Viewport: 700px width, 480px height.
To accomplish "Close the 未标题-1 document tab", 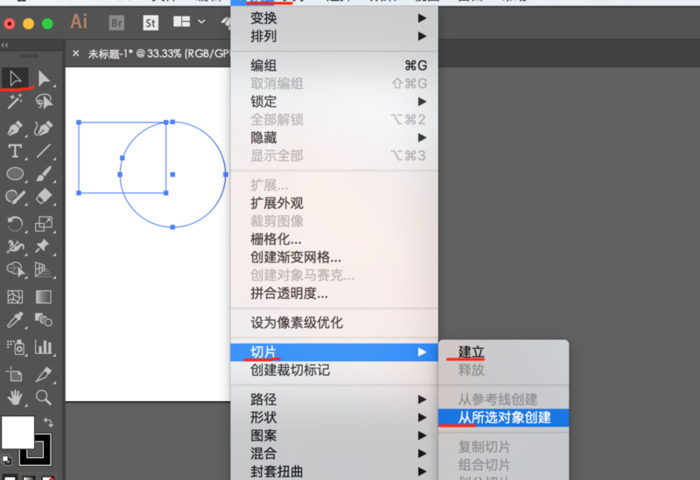I will coord(76,54).
